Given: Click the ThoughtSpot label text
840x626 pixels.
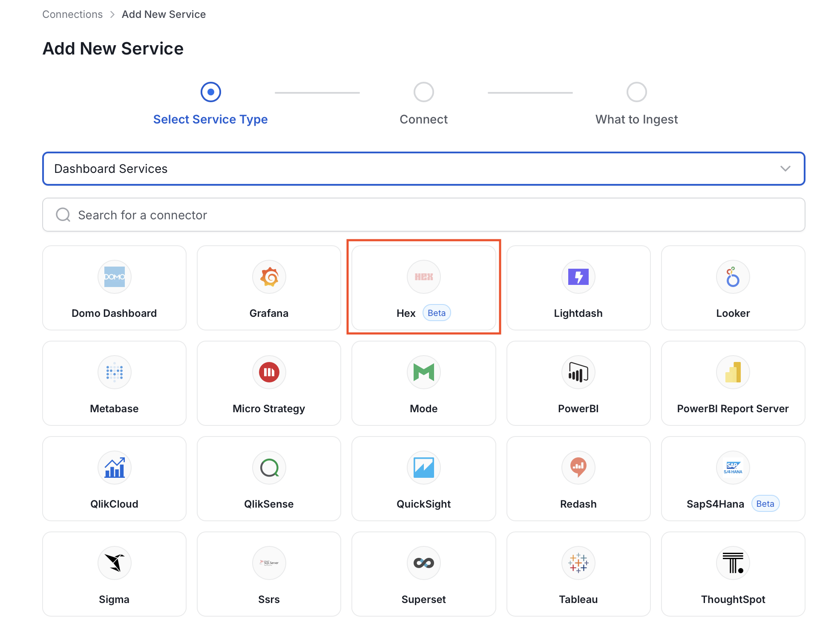Looking at the screenshot, I should tap(733, 600).
